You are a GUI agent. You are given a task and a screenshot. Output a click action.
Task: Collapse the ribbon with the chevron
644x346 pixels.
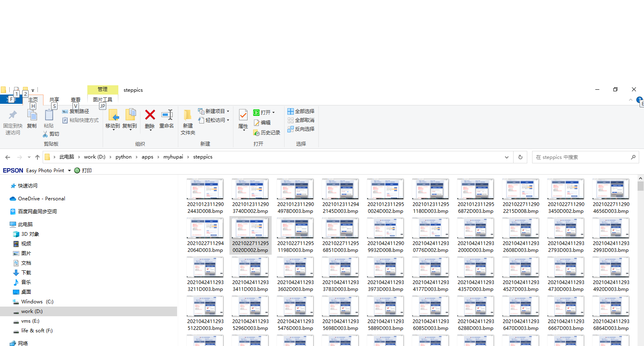tap(631, 100)
